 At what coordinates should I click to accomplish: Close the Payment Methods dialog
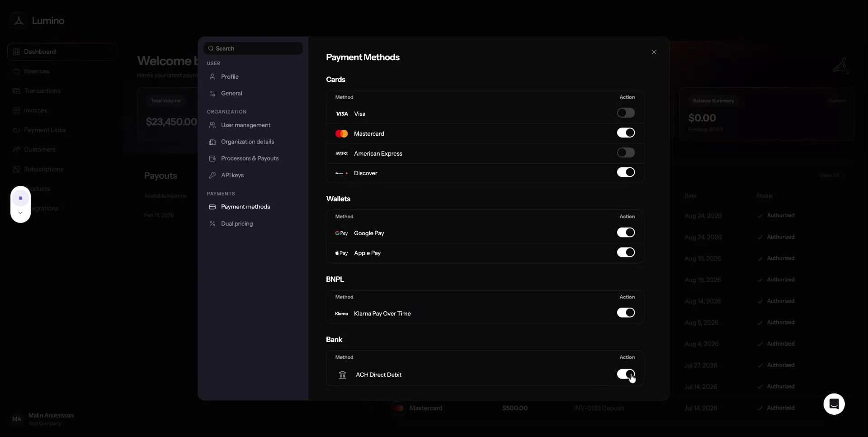click(654, 52)
